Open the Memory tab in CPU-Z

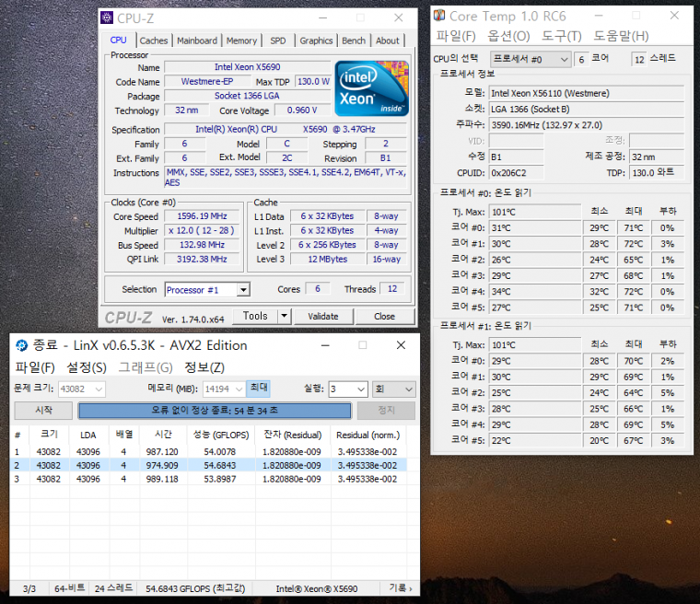pos(241,41)
